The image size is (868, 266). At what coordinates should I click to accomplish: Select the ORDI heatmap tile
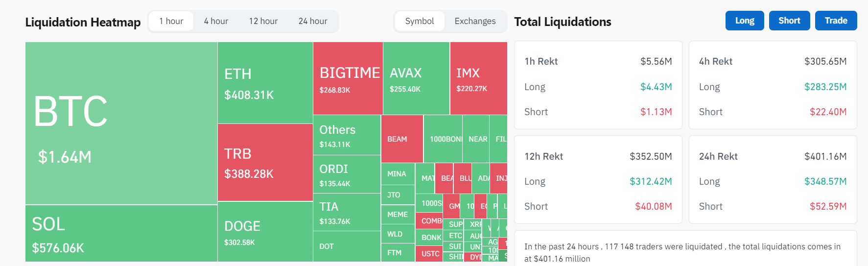[x=347, y=174]
